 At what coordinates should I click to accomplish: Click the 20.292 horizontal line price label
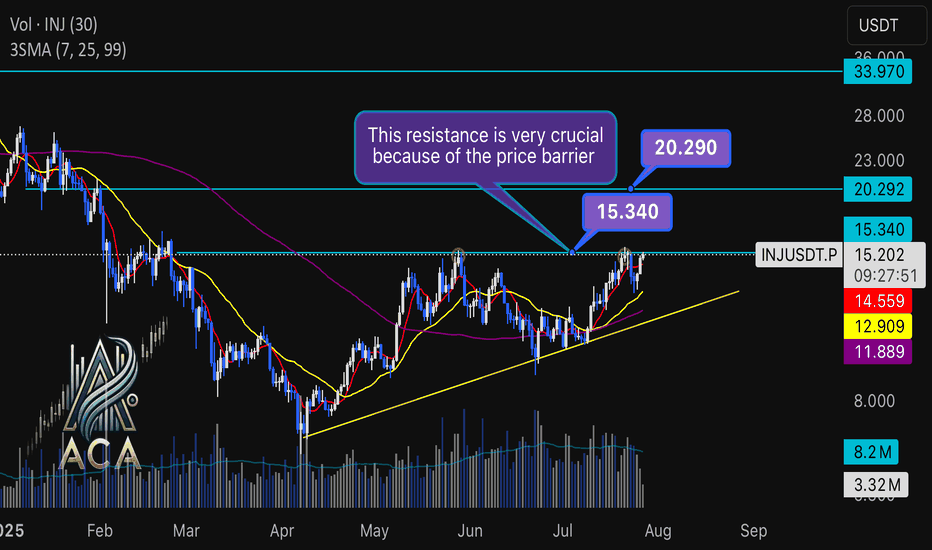(878, 189)
